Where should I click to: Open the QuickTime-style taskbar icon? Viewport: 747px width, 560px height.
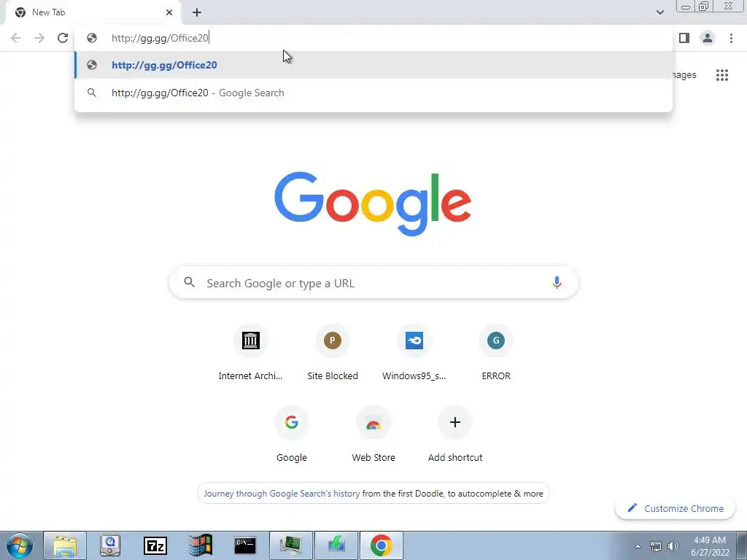point(110,545)
